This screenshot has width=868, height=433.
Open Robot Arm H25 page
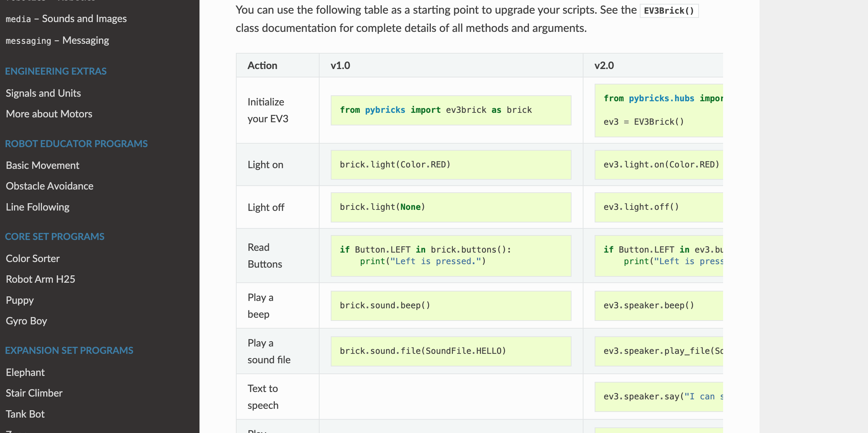point(41,279)
